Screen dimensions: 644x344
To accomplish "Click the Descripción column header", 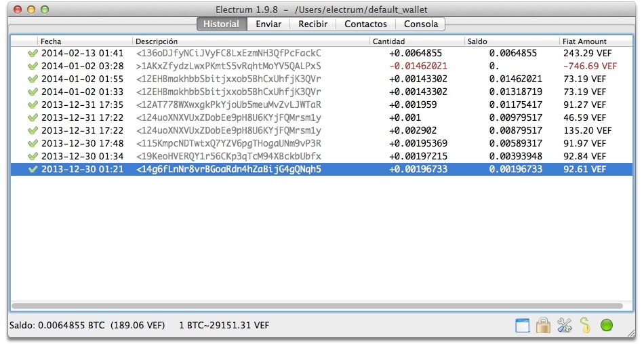I will tap(251, 41).
